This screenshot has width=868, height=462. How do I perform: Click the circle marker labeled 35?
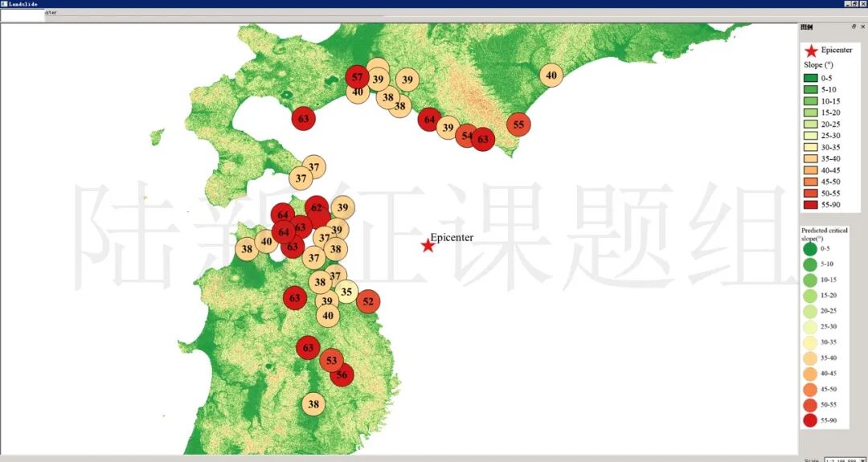click(346, 292)
